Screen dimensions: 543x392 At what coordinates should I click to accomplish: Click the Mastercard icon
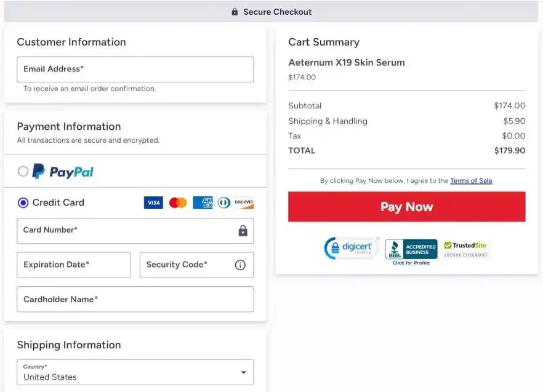pyautogui.click(x=178, y=202)
